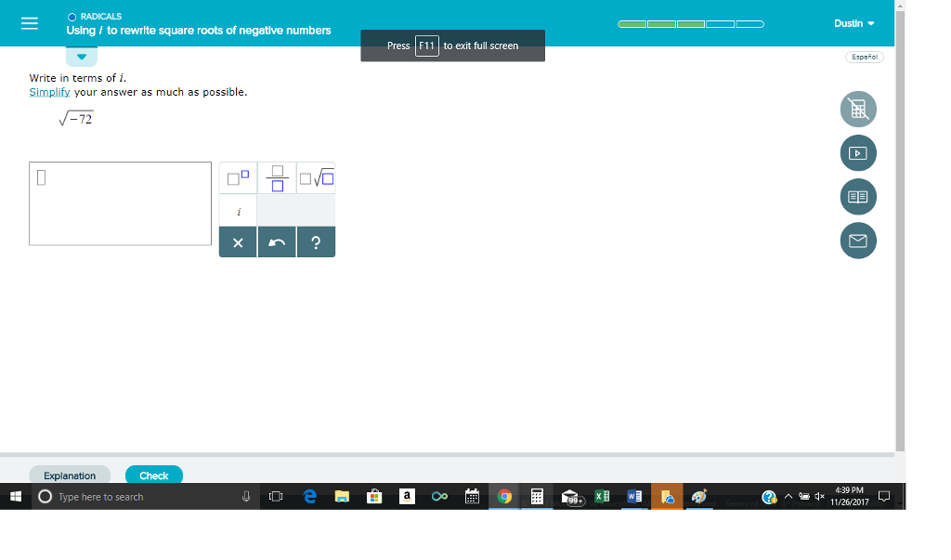Click a green segment of the progress bar

pos(632,23)
